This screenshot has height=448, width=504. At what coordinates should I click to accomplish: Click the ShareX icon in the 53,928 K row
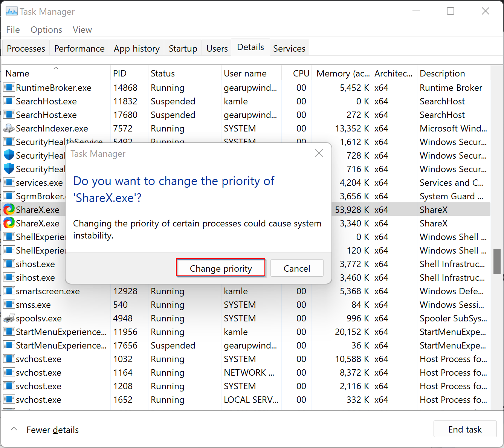point(9,209)
